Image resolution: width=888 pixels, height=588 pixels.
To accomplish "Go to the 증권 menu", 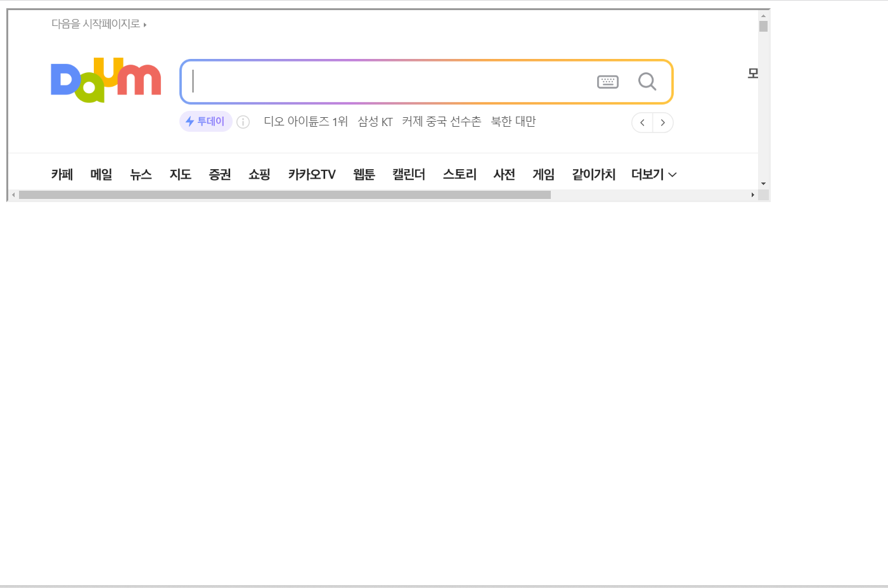I will [x=220, y=174].
